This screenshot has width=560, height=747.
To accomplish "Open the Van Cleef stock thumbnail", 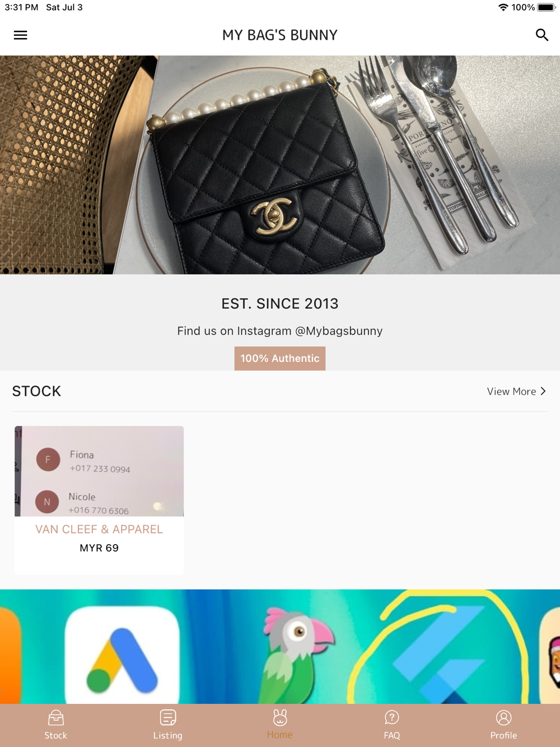I will point(99,471).
